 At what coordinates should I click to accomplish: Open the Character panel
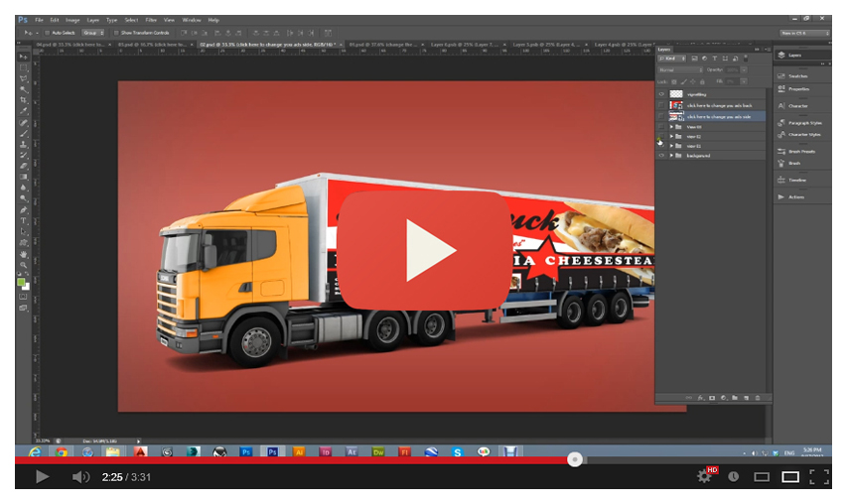coord(797,105)
